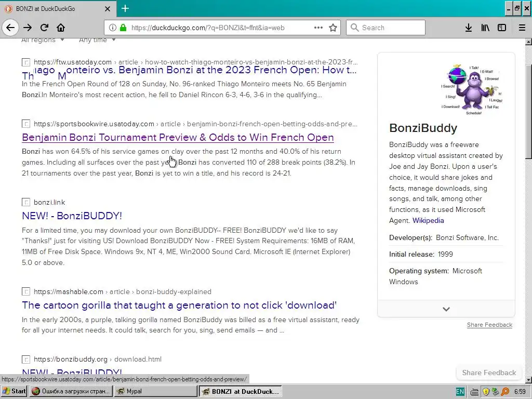
Task: Open page actions three-dot menu
Action: (318, 28)
